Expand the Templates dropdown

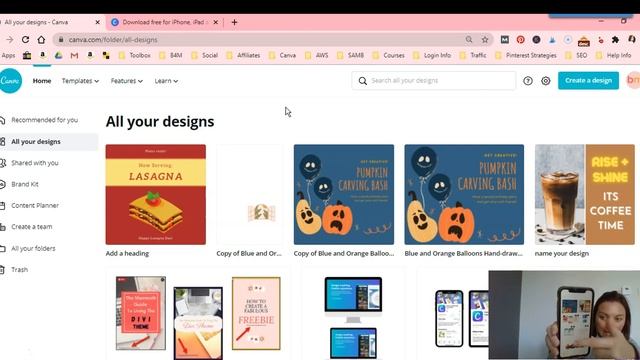[x=80, y=81]
